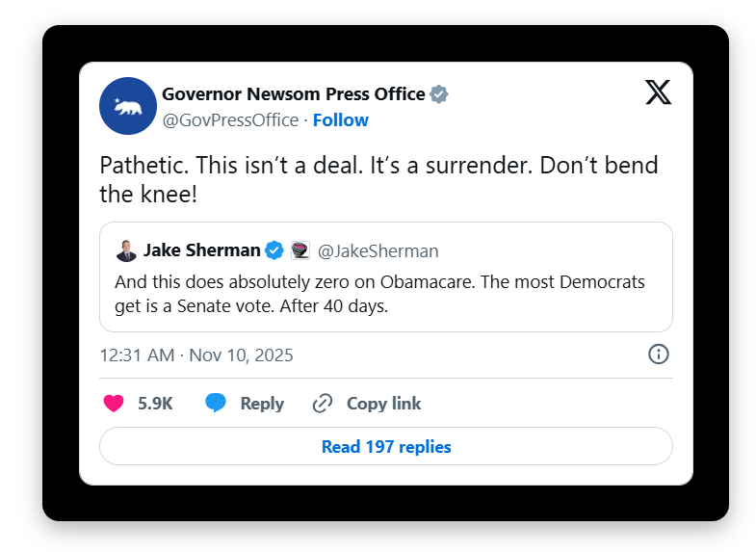Click the blue reply bubble icon
Image resolution: width=756 pixels, height=552 pixels.
(x=216, y=403)
